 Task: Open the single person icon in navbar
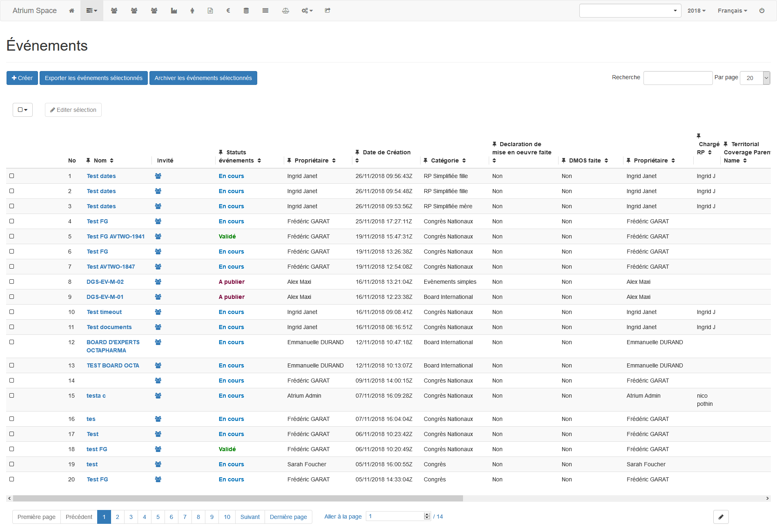192,11
